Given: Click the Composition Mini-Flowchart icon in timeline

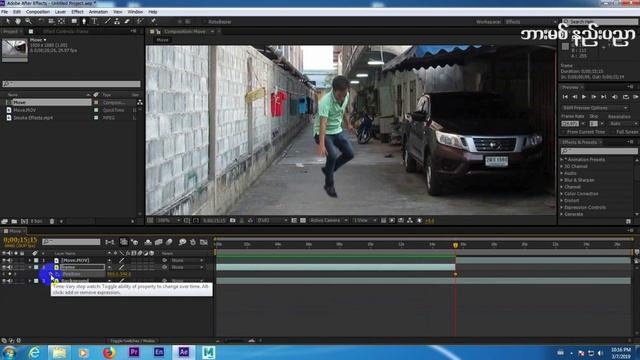Looking at the screenshot, I should pos(110,242).
